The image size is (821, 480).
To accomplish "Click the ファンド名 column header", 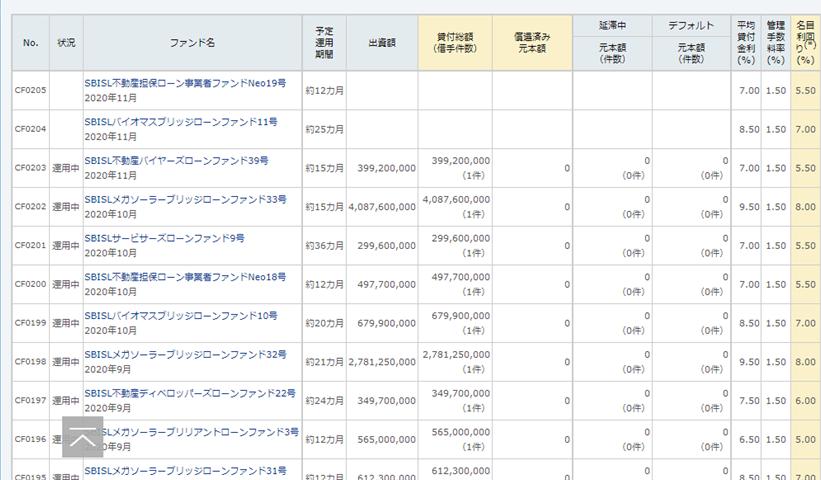I will tap(192, 43).
